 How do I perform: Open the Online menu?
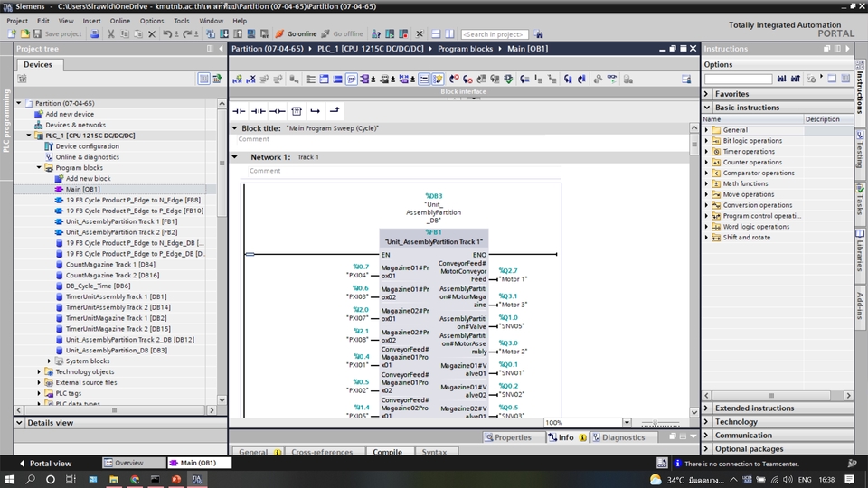pos(119,21)
